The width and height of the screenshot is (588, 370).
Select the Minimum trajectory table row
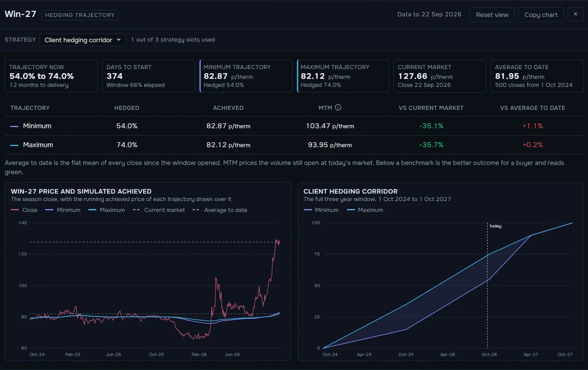(x=294, y=126)
